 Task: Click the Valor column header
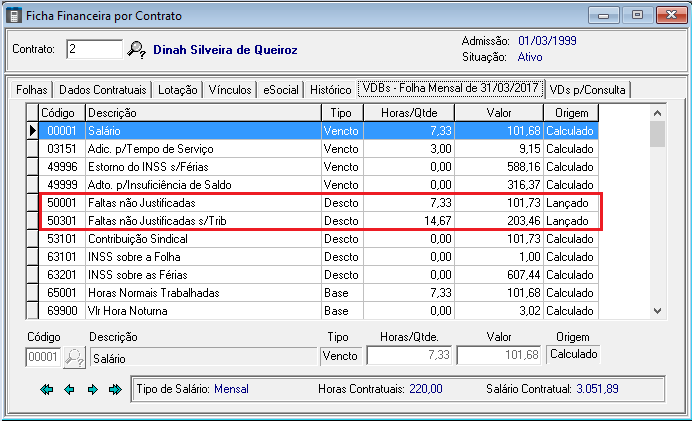coord(498,113)
